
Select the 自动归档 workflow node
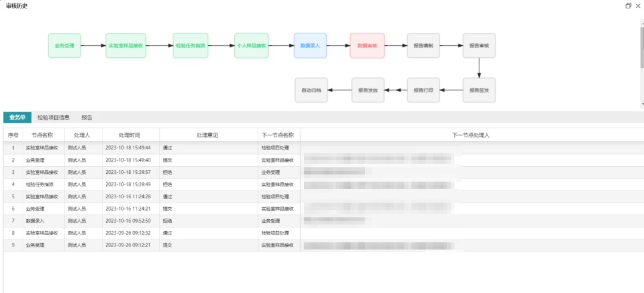click(x=311, y=91)
